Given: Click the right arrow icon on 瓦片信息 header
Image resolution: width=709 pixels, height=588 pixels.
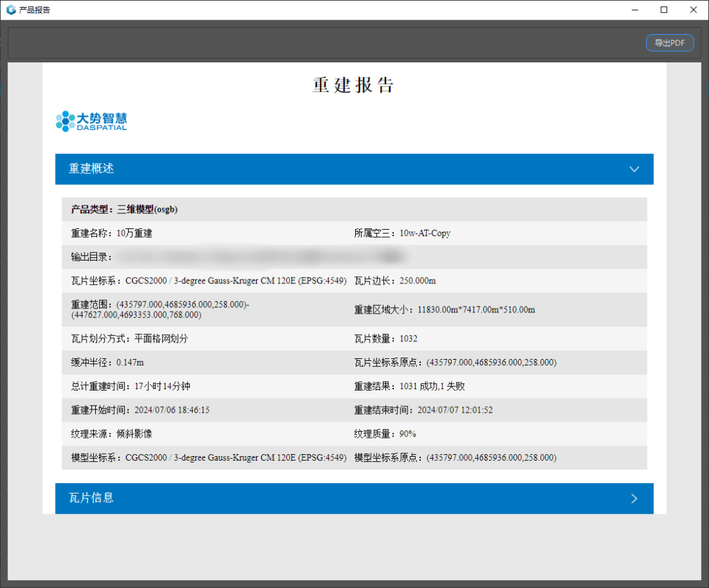Looking at the screenshot, I should [x=634, y=499].
